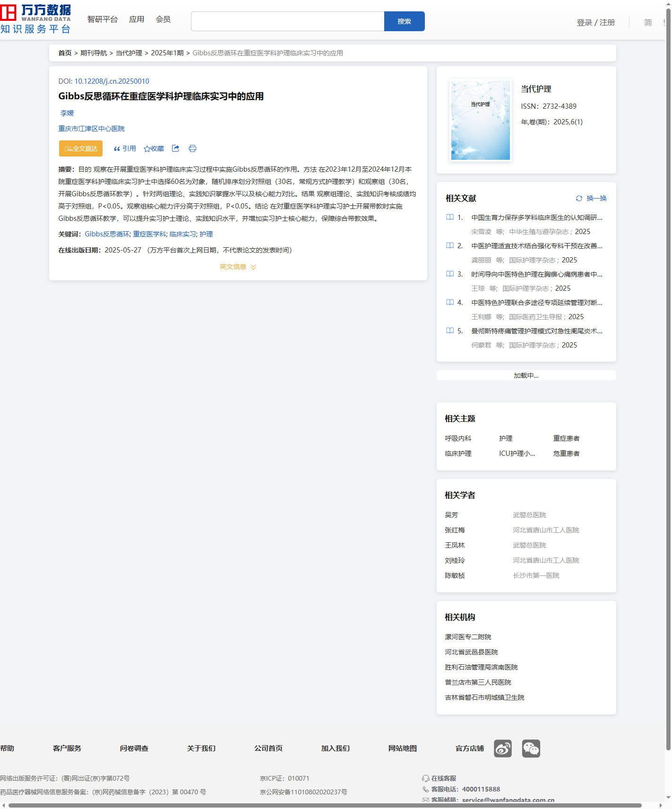Click the share icon under article title
Image resolution: width=672 pixels, height=809 pixels.
pos(175,148)
